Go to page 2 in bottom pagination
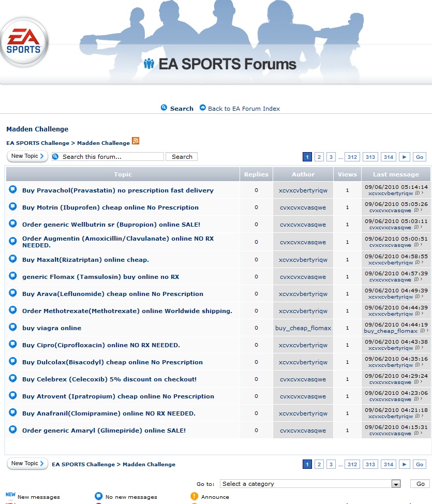 (319, 464)
